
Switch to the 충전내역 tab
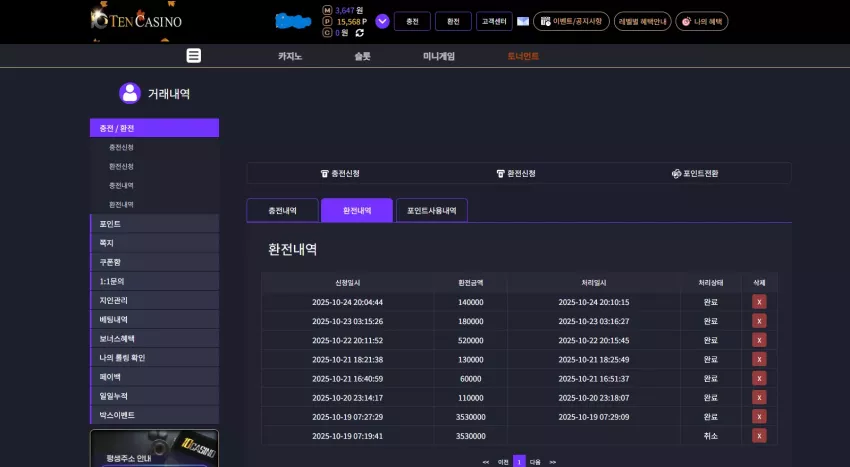coord(282,210)
